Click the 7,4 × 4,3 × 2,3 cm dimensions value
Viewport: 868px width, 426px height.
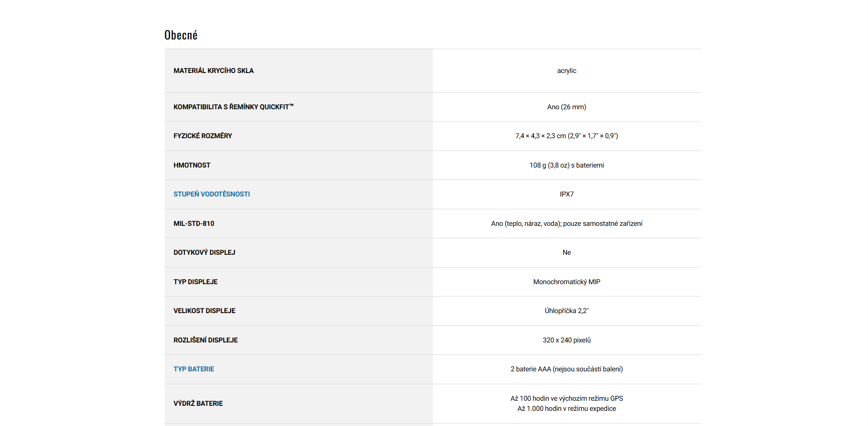tap(566, 136)
